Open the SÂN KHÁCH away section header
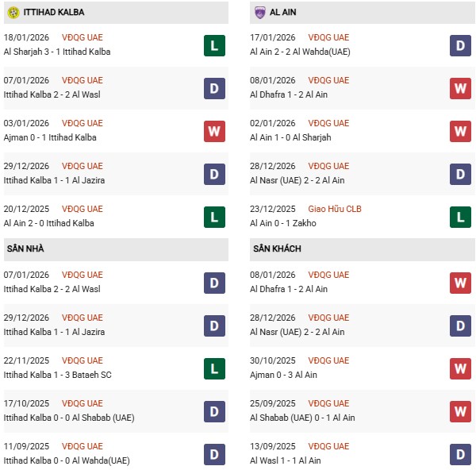The height and width of the screenshot is (470, 476). [277, 248]
